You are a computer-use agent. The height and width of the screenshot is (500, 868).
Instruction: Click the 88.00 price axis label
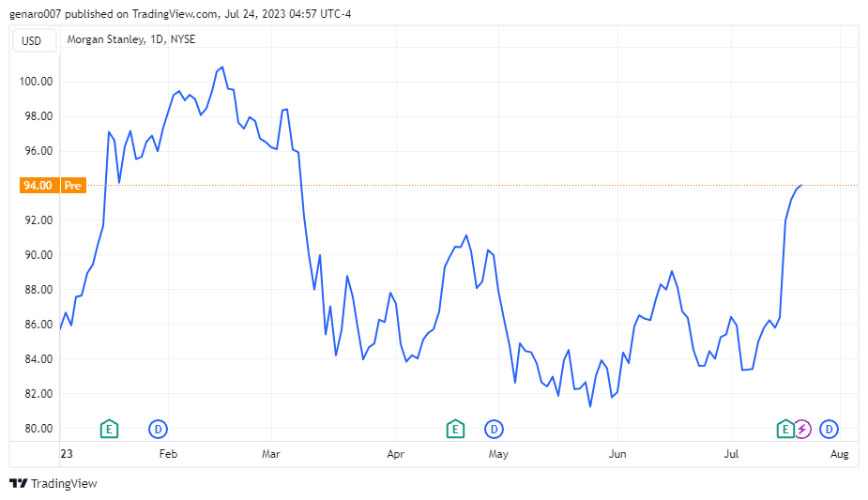pyautogui.click(x=38, y=289)
